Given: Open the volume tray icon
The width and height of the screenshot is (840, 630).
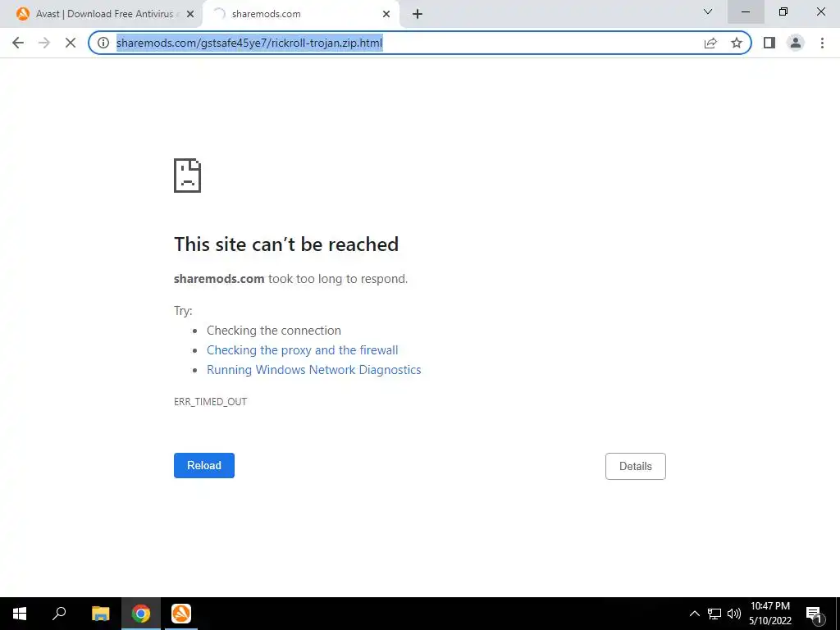Looking at the screenshot, I should 734,614.
